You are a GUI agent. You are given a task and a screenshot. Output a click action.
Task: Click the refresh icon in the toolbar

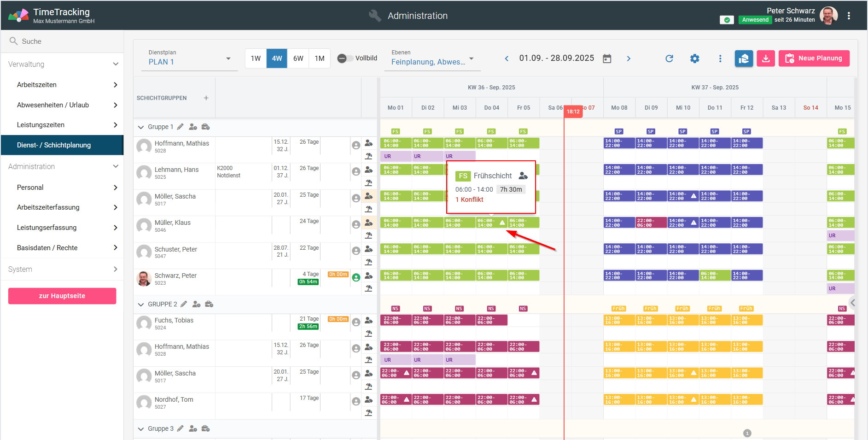669,59
